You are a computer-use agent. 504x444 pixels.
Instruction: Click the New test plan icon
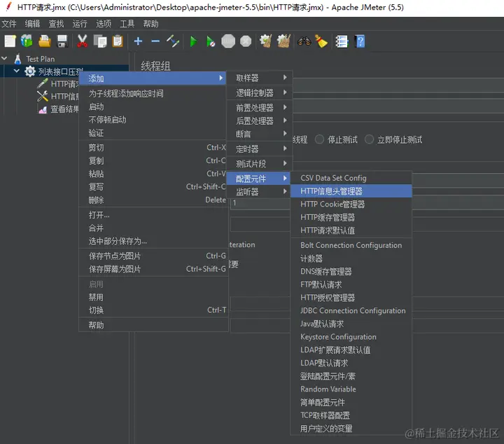[x=10, y=41]
